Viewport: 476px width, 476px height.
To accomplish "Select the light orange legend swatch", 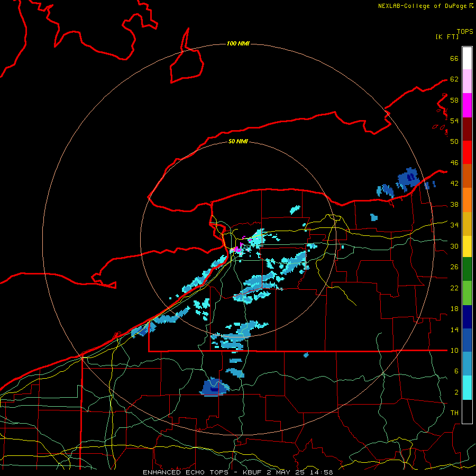I will coord(467,200).
